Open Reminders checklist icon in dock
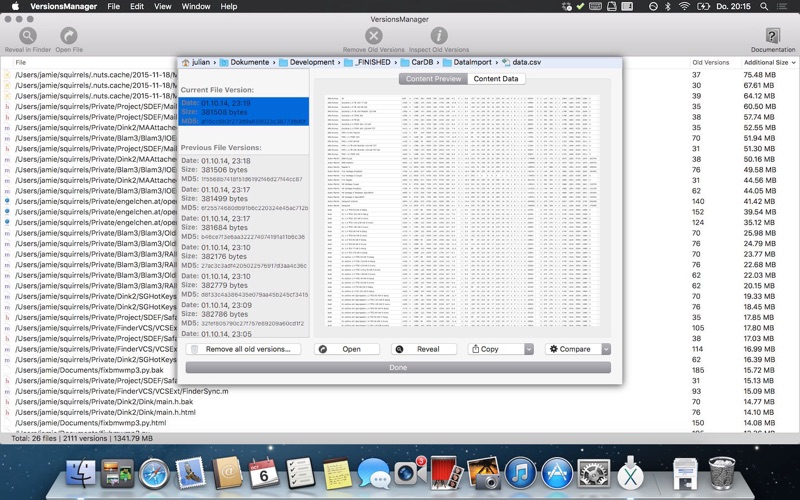Screen dimensions: 800x500 point(300,473)
